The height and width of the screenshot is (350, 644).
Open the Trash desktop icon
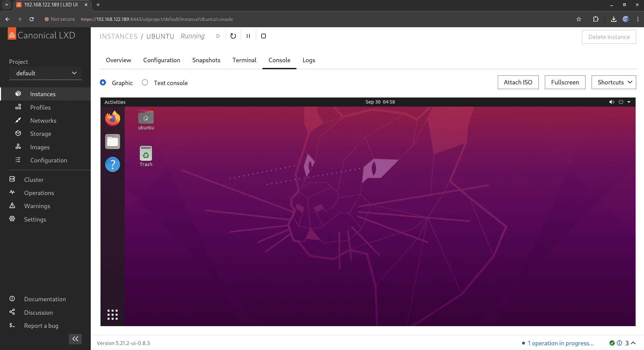pos(146,156)
